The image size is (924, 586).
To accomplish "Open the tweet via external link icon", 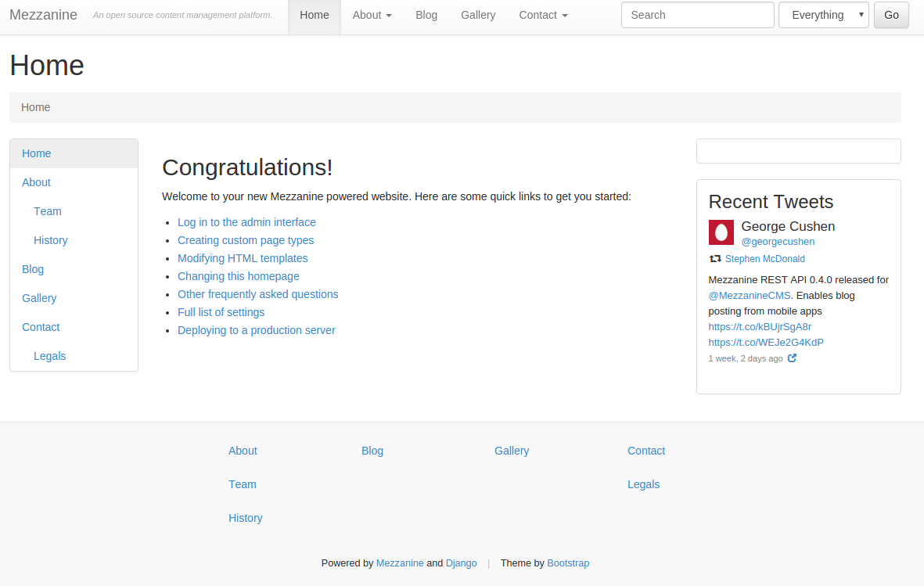I will point(792,358).
